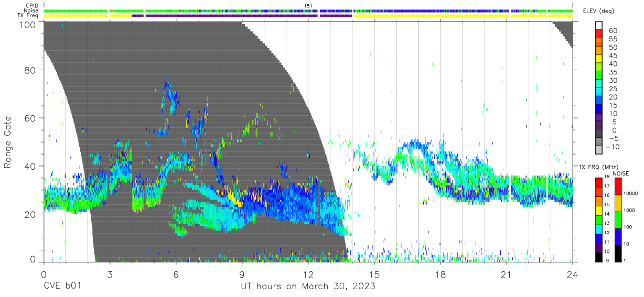Pick the ELEV swatch between 0 and −5
The height and width of the screenshot is (297, 644).
[599, 134]
